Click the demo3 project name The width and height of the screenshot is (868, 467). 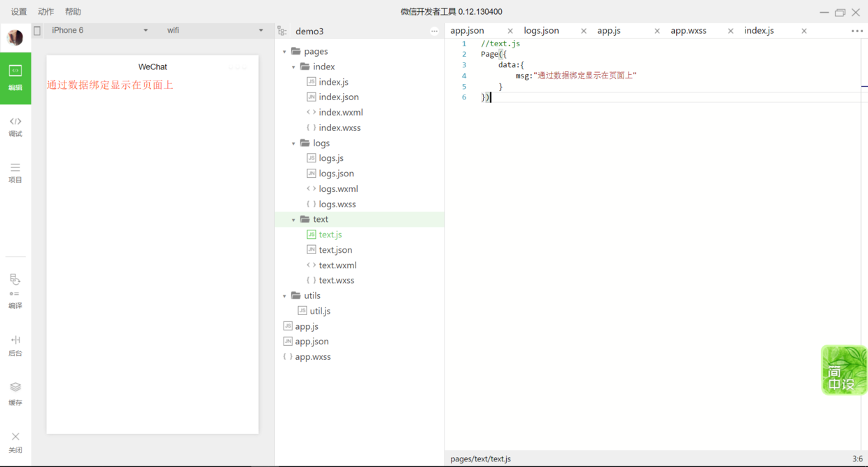pos(309,32)
